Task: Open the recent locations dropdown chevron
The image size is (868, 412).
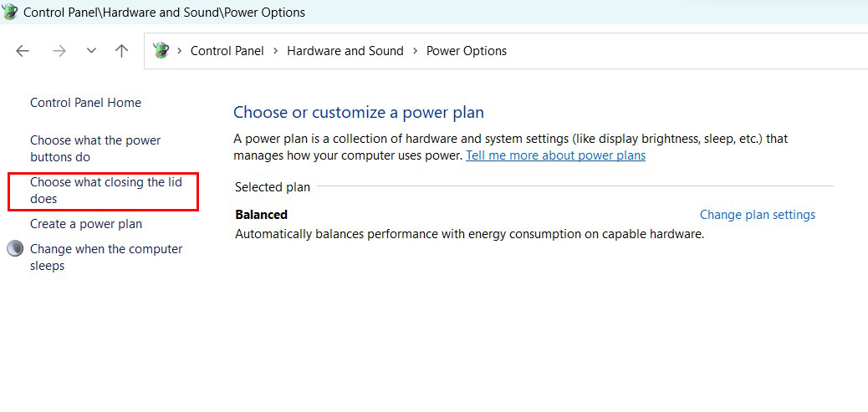Action: pos(91,51)
